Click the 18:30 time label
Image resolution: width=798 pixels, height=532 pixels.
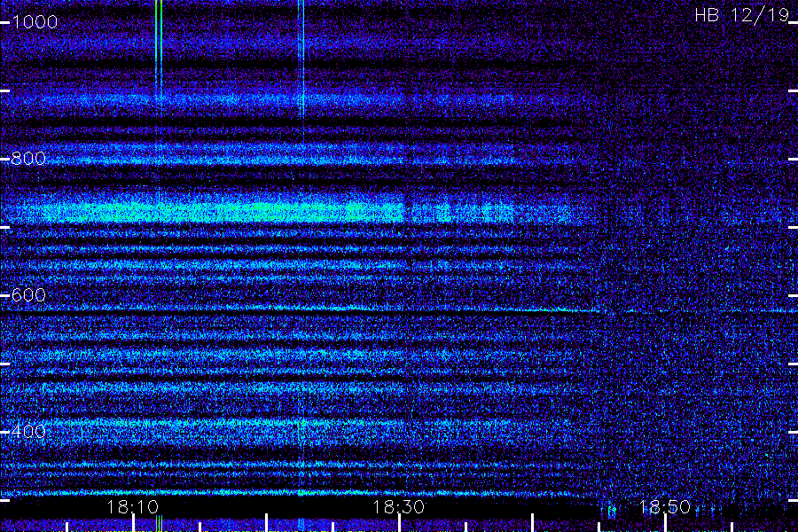398,506
